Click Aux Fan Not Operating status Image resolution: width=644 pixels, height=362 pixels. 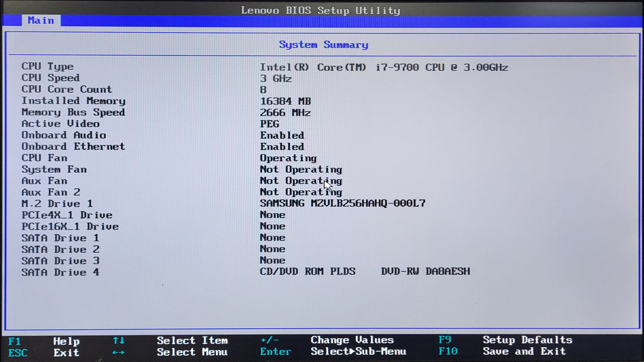point(301,181)
